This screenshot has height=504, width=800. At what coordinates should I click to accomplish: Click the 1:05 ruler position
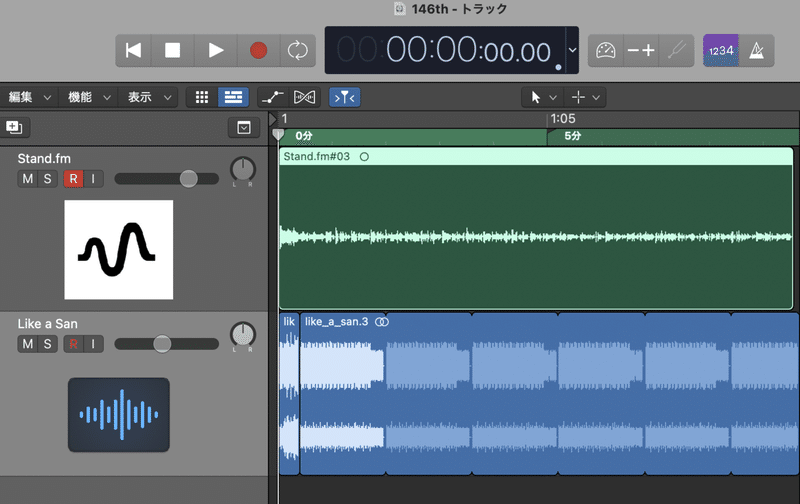(562, 119)
